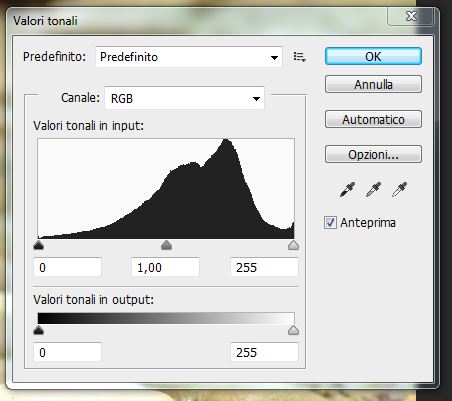Viewport: 452px width, 401px height.
Task: Open the Predefinito preset dropdown
Action: (189, 57)
